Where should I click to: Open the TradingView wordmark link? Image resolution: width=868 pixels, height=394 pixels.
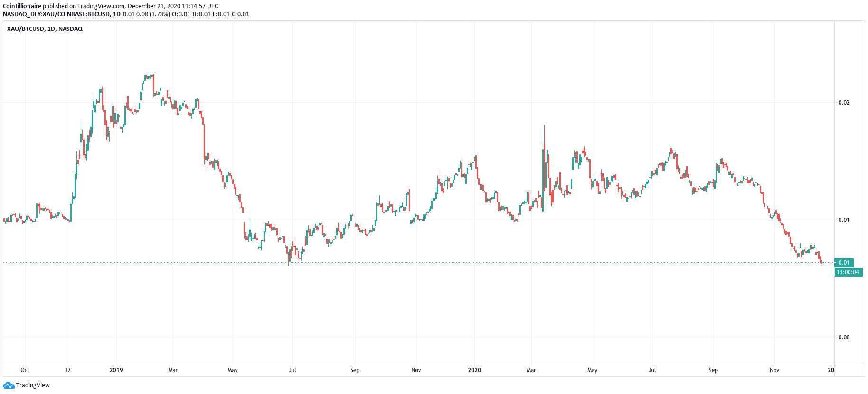pos(33,385)
